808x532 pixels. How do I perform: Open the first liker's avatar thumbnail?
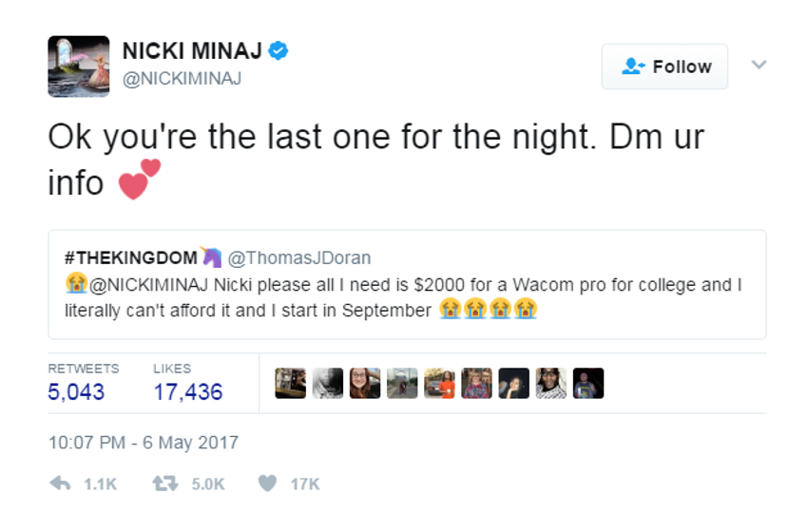[x=290, y=383]
